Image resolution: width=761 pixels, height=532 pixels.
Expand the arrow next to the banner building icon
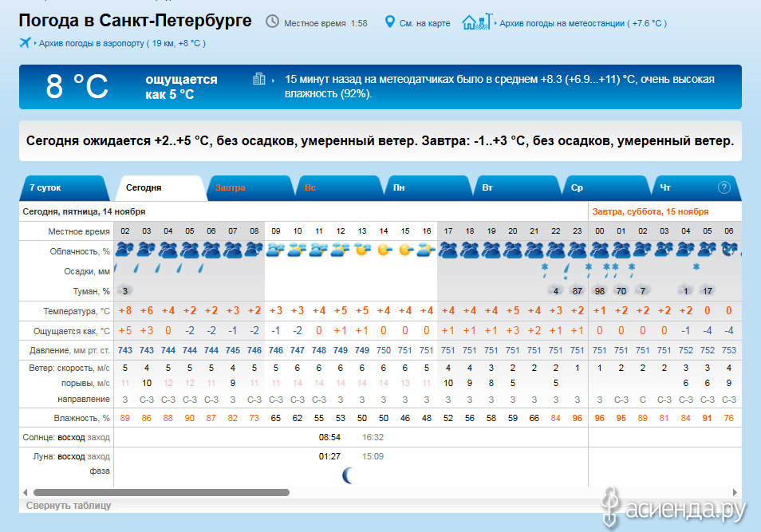[x=274, y=80]
